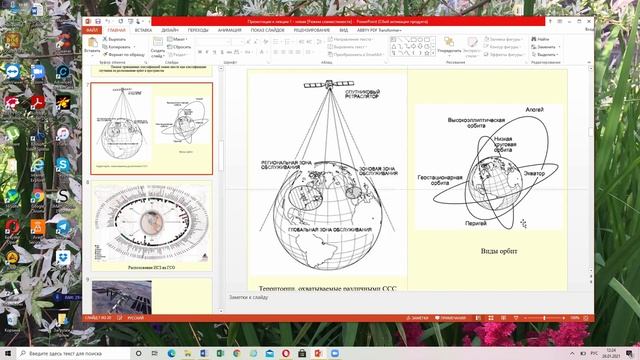Toggle Italic formatting button

(x=207, y=52)
